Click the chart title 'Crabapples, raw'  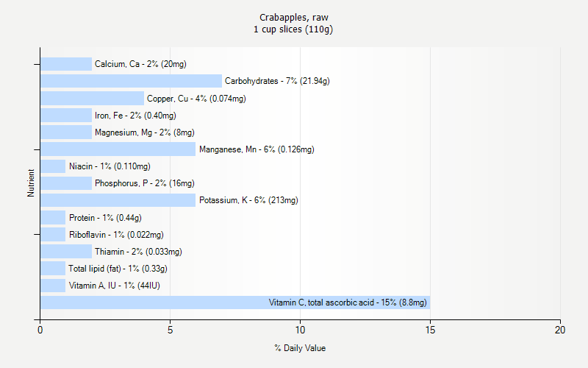(293, 18)
